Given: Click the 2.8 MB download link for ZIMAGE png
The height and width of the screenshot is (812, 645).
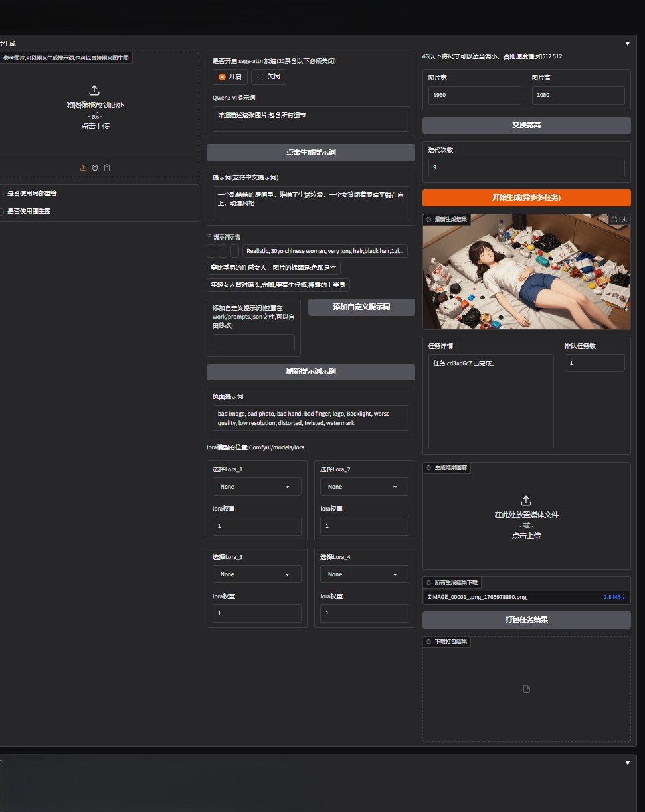Looking at the screenshot, I should pos(614,597).
